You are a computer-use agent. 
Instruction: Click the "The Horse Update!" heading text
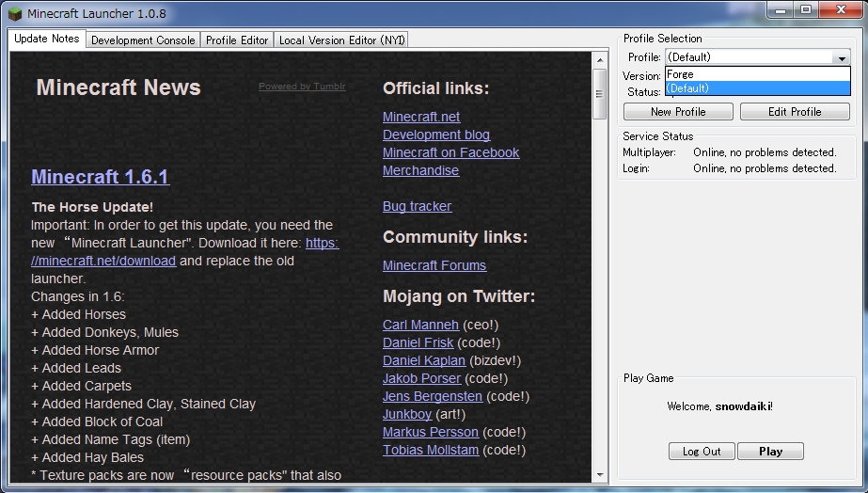(x=92, y=207)
